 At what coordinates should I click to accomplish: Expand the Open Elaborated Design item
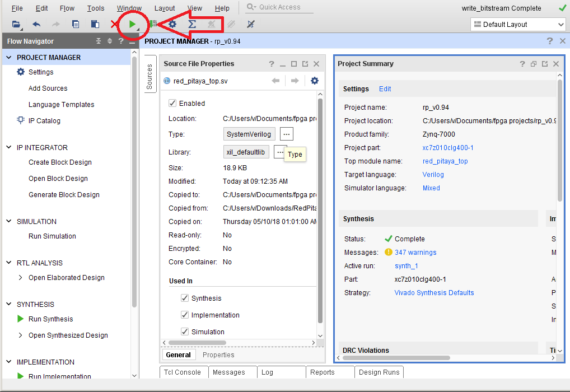coord(20,277)
